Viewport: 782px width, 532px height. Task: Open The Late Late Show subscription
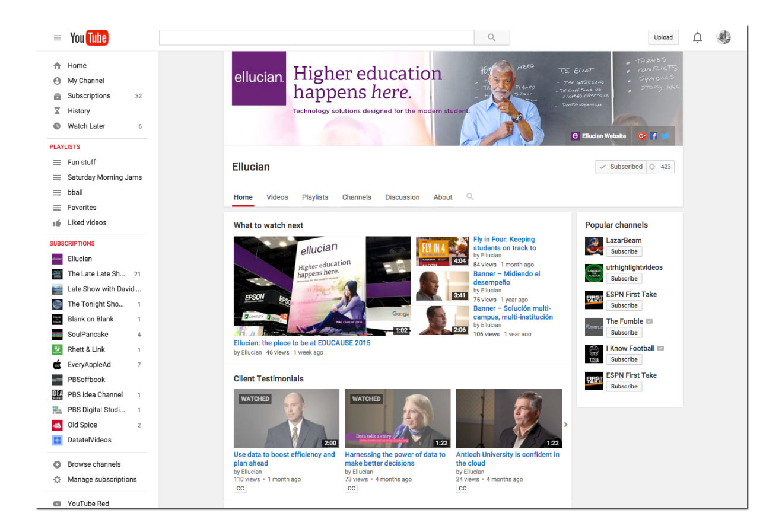coord(96,274)
